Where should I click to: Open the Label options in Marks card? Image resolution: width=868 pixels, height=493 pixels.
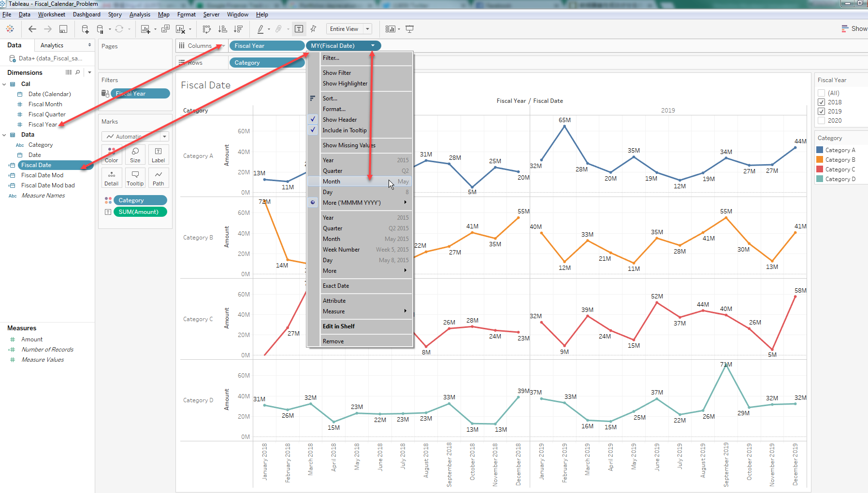click(159, 155)
